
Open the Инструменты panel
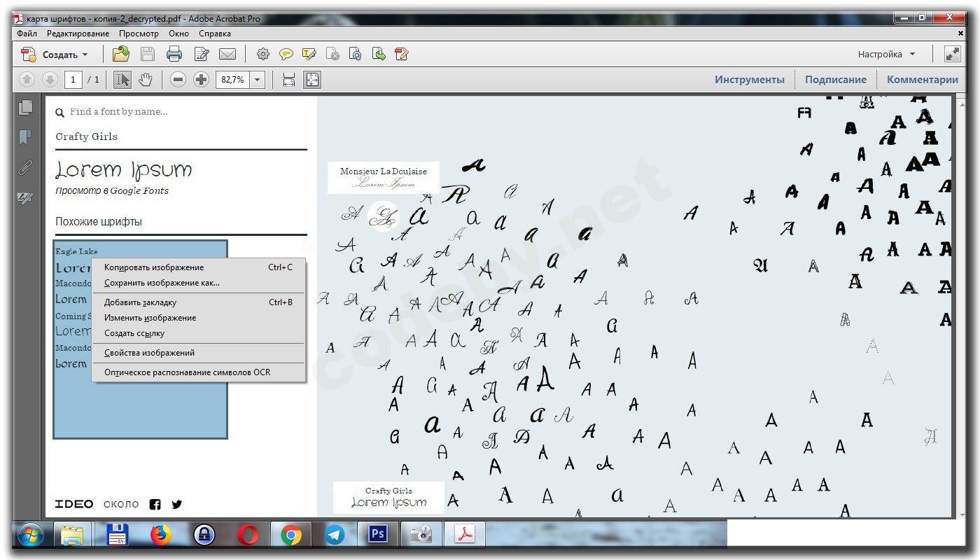[749, 80]
